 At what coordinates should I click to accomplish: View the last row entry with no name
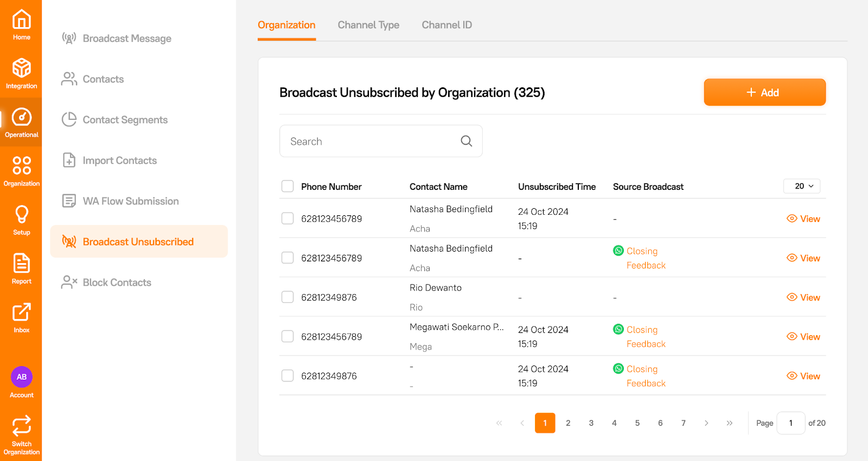(803, 376)
